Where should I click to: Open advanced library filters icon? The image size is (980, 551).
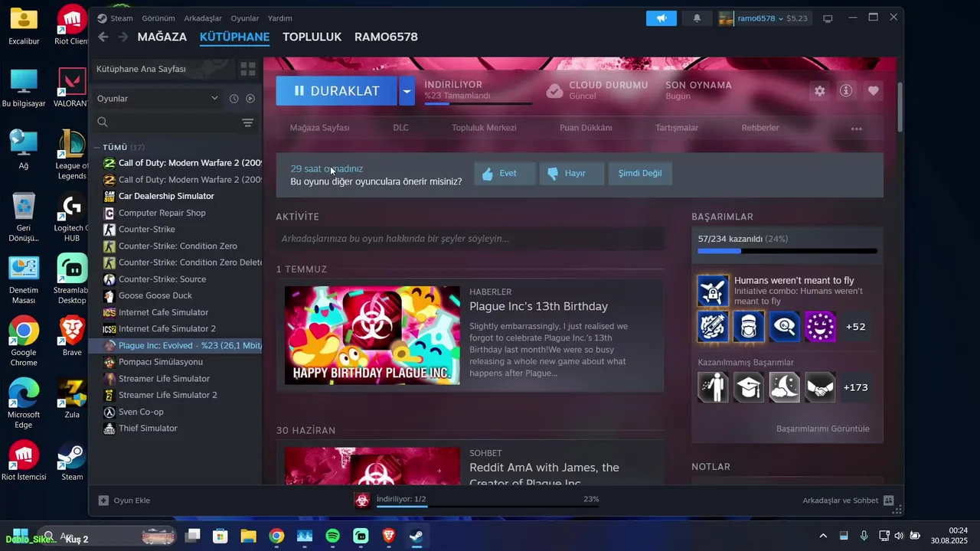(x=247, y=122)
